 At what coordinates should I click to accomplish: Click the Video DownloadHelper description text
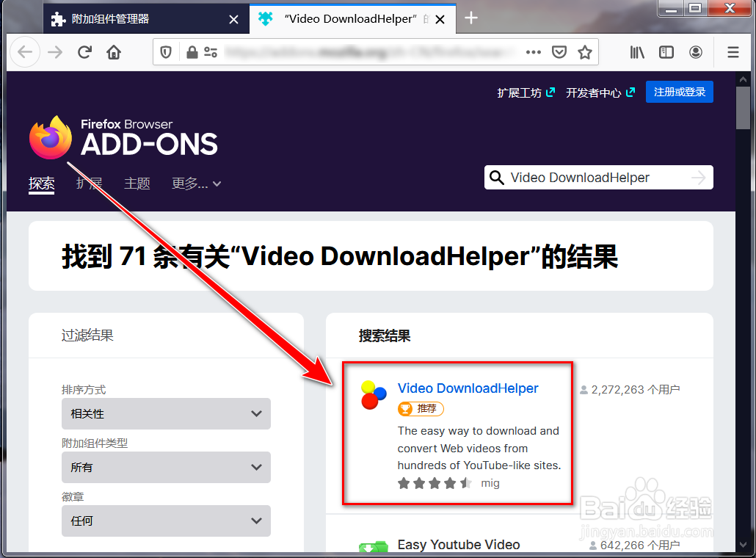(479, 448)
